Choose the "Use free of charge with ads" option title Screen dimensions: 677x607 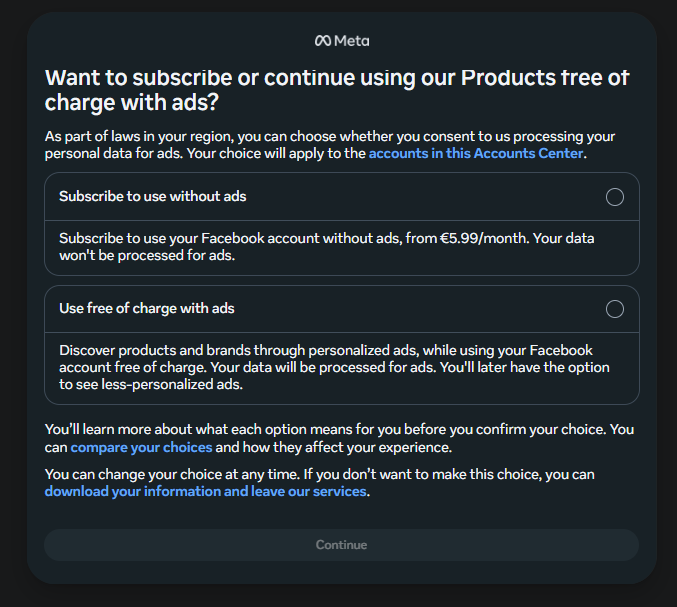pyautogui.click(x=147, y=308)
